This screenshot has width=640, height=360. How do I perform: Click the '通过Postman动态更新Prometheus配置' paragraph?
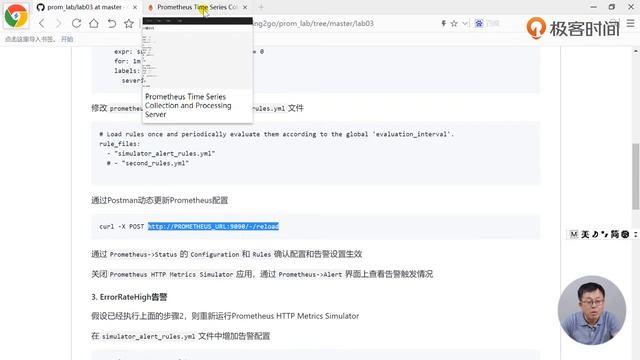point(160,200)
